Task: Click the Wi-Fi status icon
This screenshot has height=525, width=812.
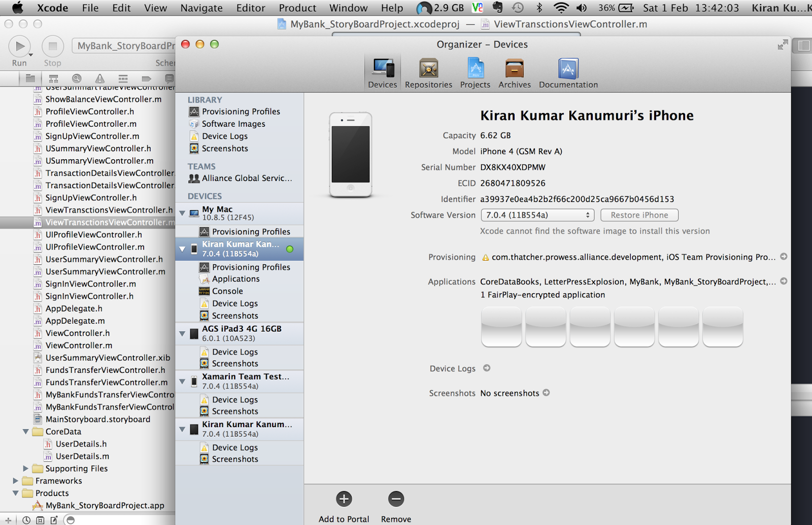Action: (561, 8)
